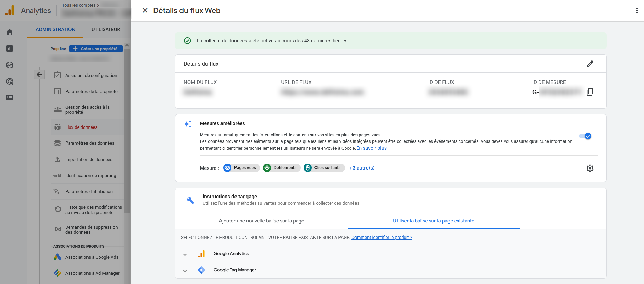The image size is (644, 284).
Task: Open Advertising target sidebar icon
Action: (x=10, y=81)
